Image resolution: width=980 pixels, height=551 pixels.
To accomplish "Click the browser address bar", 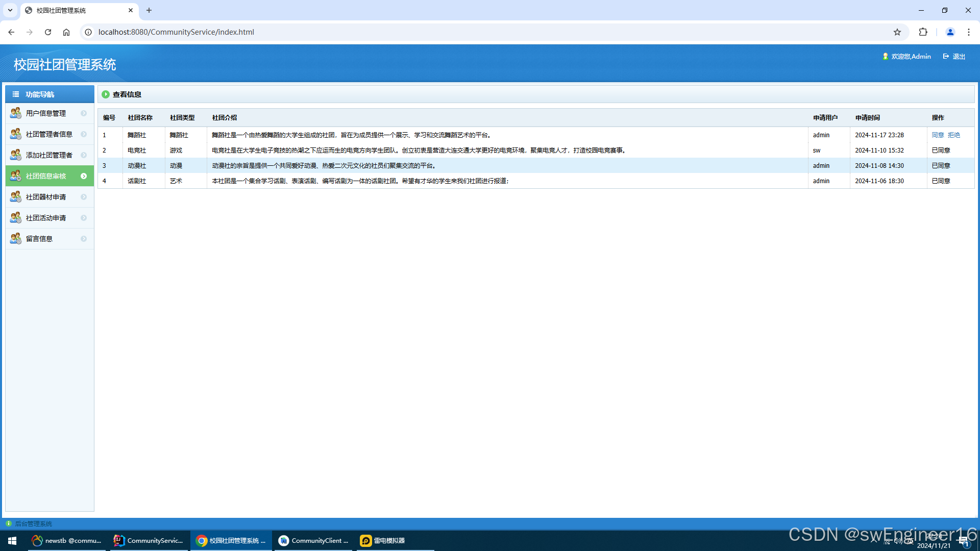I will pos(459,32).
